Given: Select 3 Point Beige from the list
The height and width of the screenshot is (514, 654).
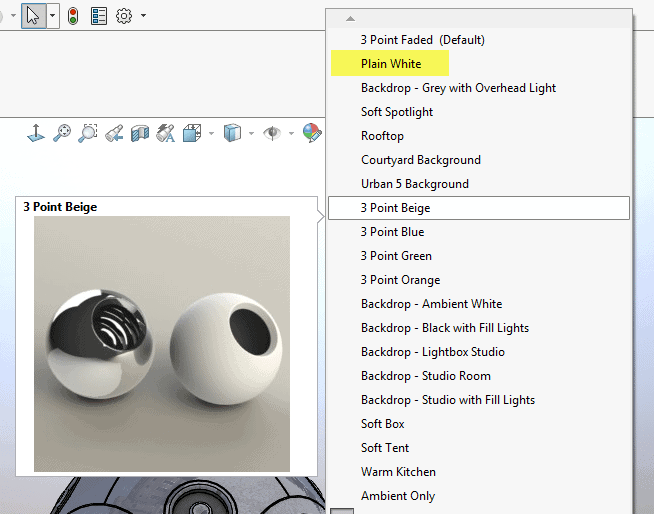Looking at the screenshot, I should 395,208.
